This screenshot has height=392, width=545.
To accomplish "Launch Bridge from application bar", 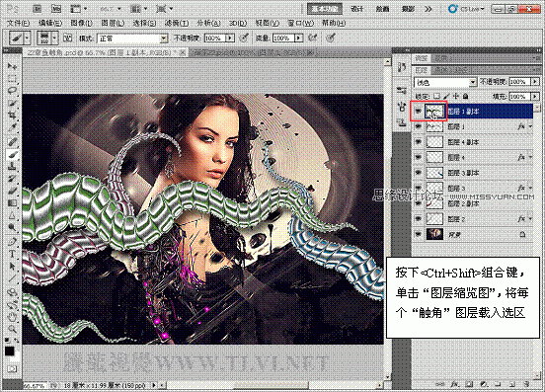I will tap(37, 9).
